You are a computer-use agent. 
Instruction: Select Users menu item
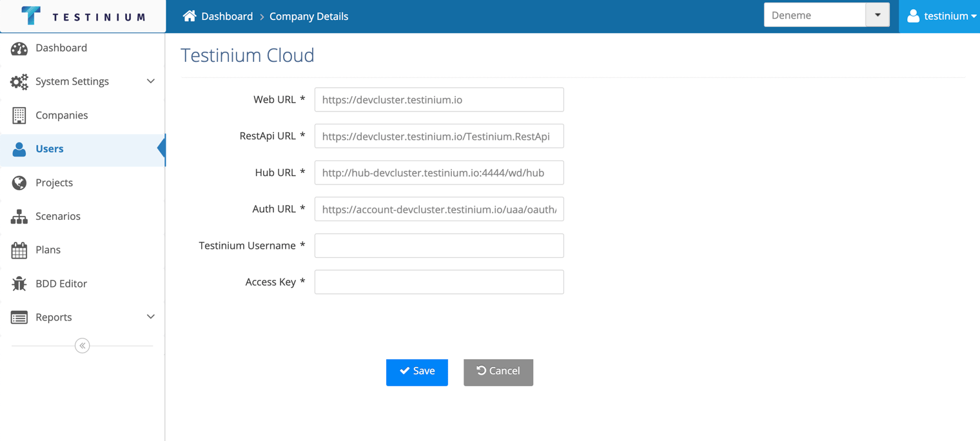click(83, 149)
